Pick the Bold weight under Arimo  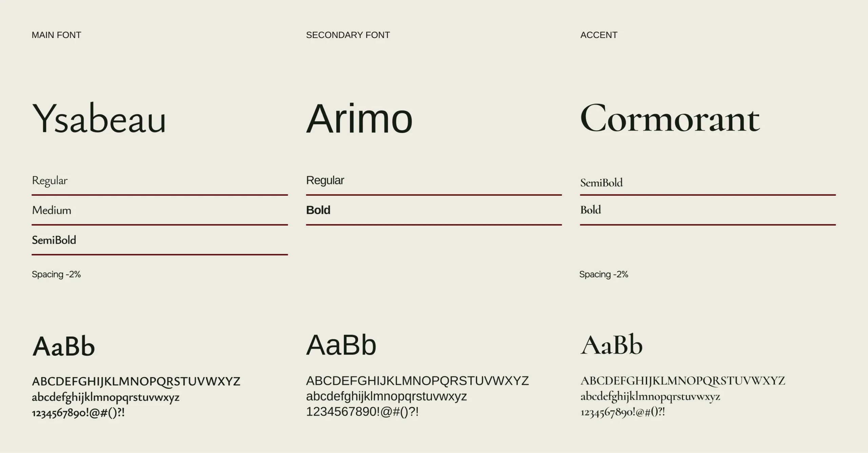318,210
